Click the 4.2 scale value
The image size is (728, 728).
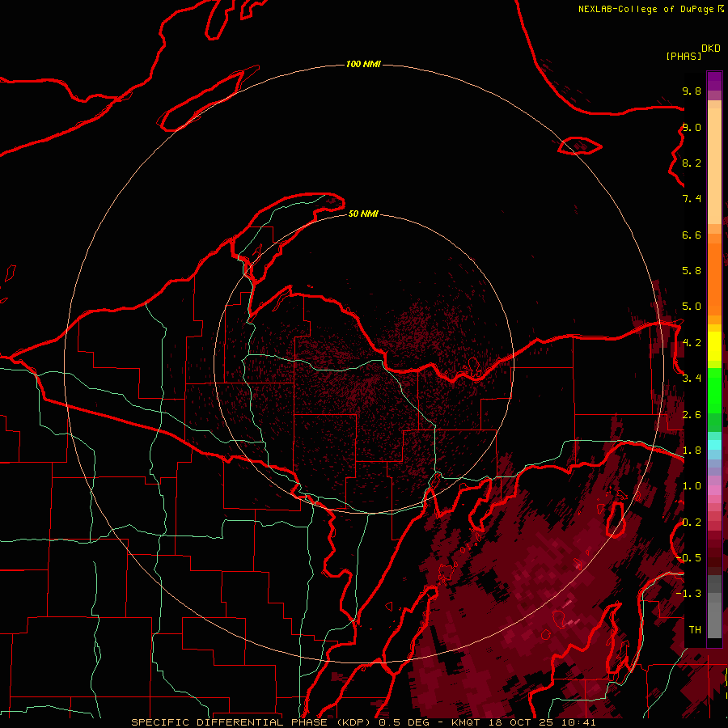[692, 343]
